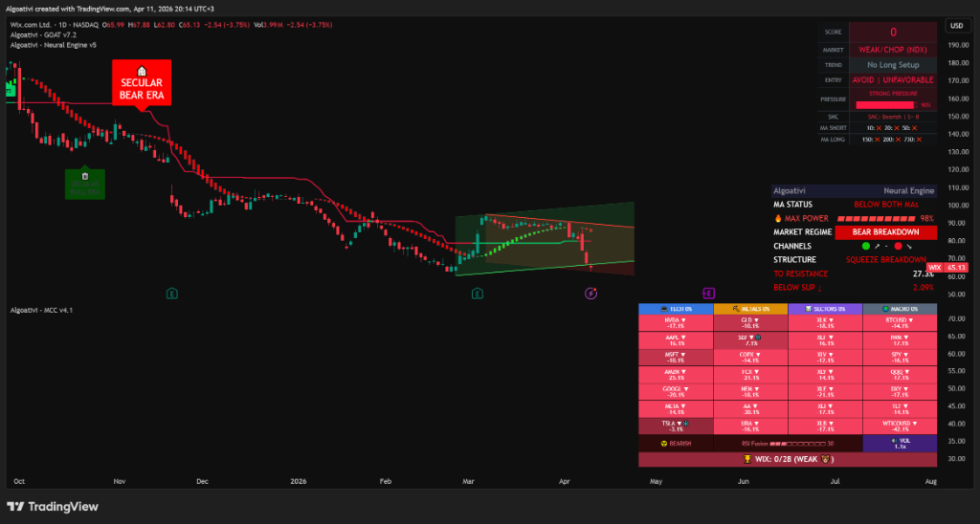Click the purple lightning event marker in April
The height and width of the screenshot is (524, 980).
[590, 293]
